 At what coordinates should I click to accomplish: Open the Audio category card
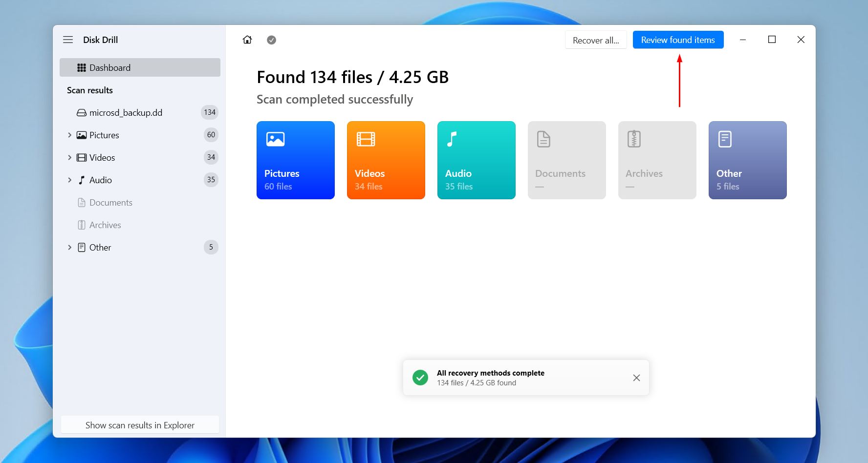[x=476, y=160]
